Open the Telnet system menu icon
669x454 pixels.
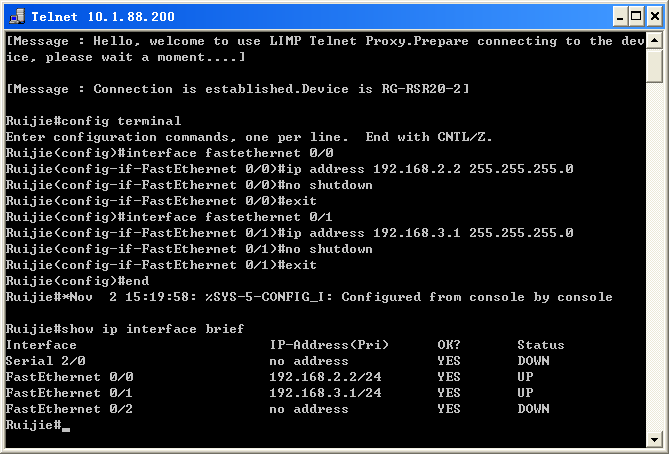click(x=16, y=15)
